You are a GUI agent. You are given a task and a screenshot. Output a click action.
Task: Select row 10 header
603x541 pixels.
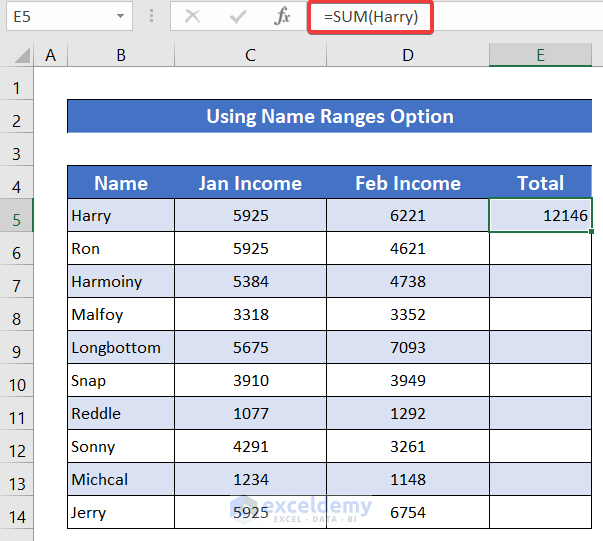tap(17, 381)
